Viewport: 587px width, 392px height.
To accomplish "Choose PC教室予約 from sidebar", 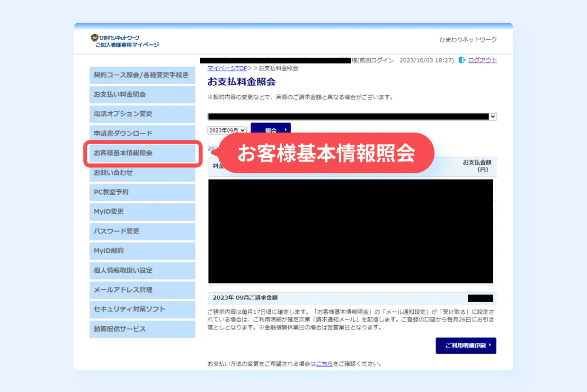I will [142, 192].
